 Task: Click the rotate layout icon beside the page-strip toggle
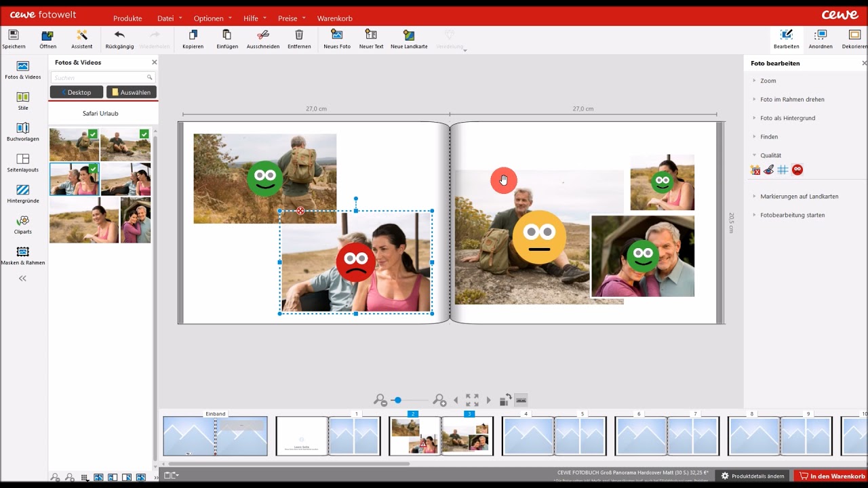[505, 401]
